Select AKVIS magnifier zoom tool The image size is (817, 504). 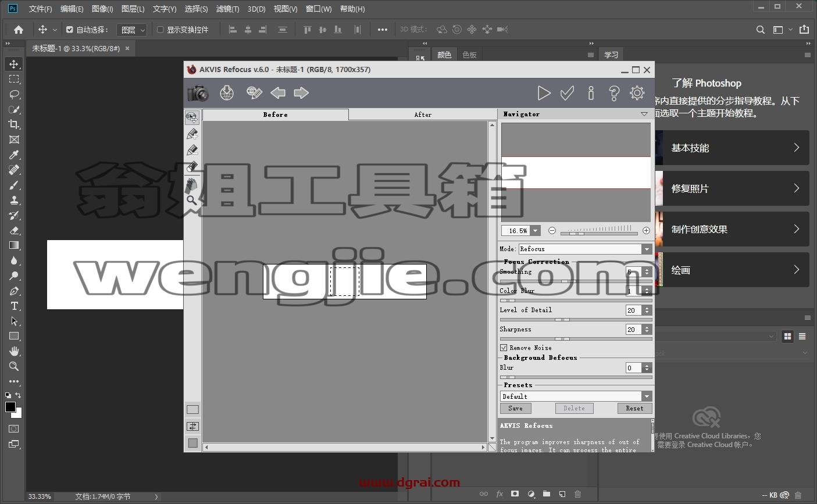point(191,201)
